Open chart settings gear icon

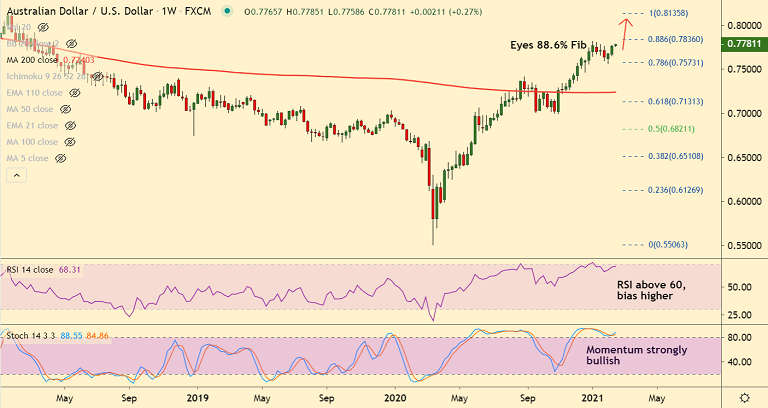pyautogui.click(x=745, y=397)
